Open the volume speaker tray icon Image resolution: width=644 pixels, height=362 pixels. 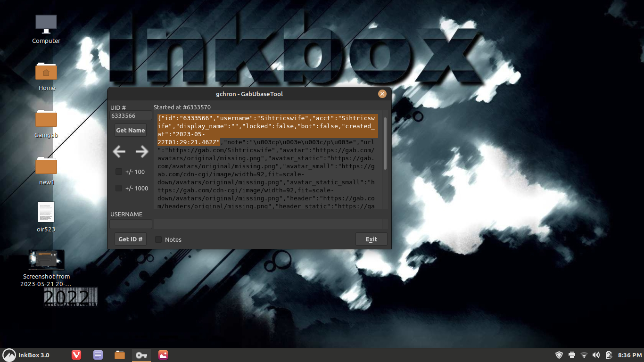click(596, 355)
